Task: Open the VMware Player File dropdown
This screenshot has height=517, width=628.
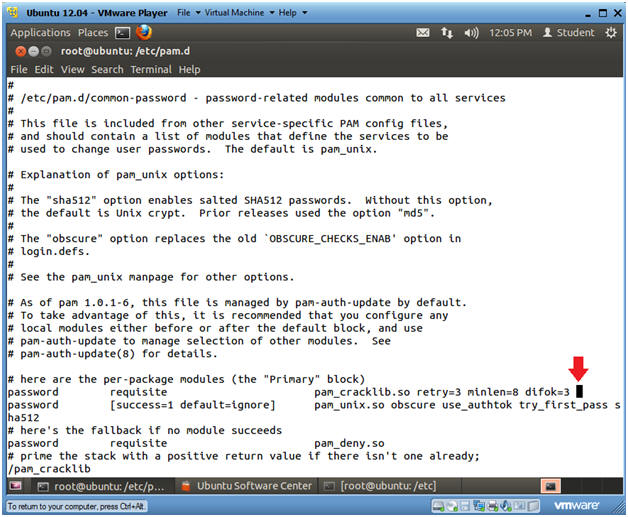Action: coord(189,13)
